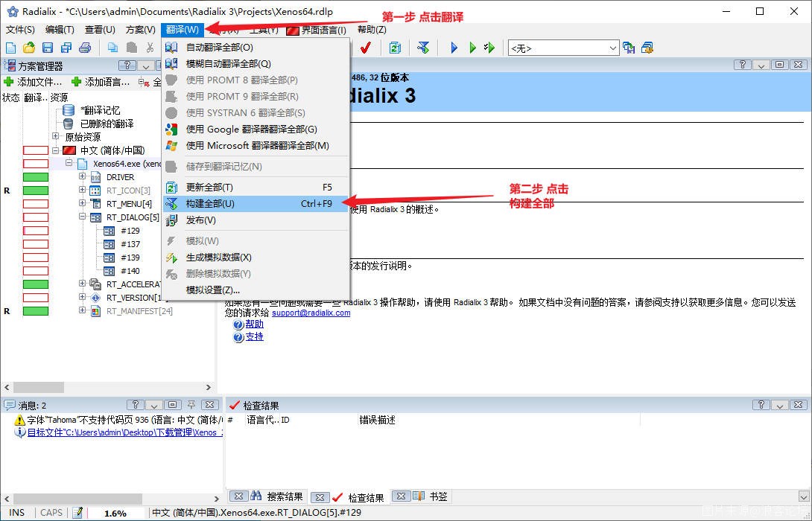Choose 发布(V) from the menu
812x521 pixels.
tap(256, 220)
